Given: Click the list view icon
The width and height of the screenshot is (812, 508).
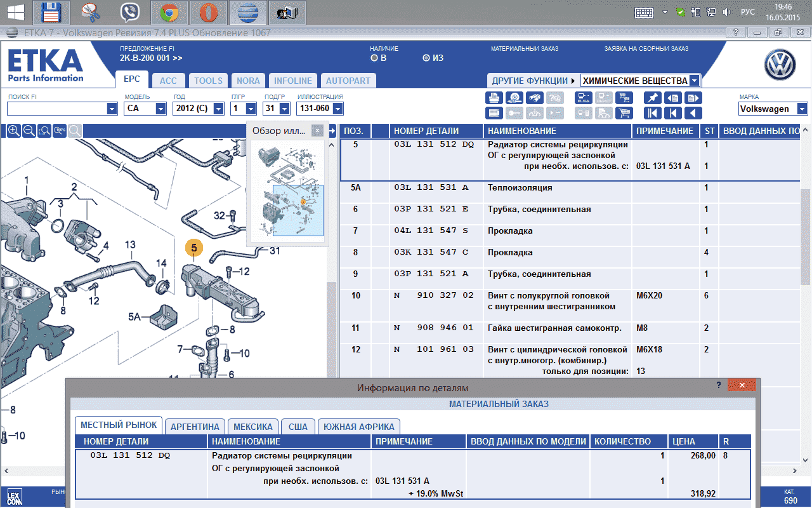Looking at the screenshot, I should point(494,113).
